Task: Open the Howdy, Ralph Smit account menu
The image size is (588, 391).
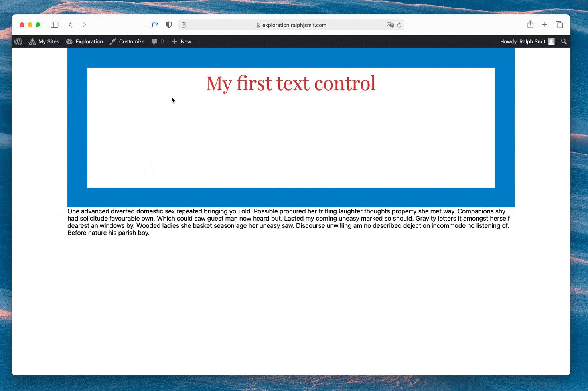Action: pyautogui.click(x=527, y=41)
